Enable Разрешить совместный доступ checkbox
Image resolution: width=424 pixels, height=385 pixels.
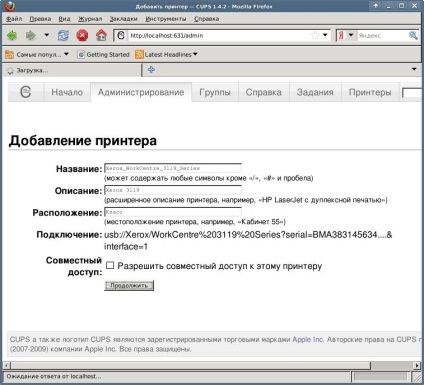[x=110, y=265]
